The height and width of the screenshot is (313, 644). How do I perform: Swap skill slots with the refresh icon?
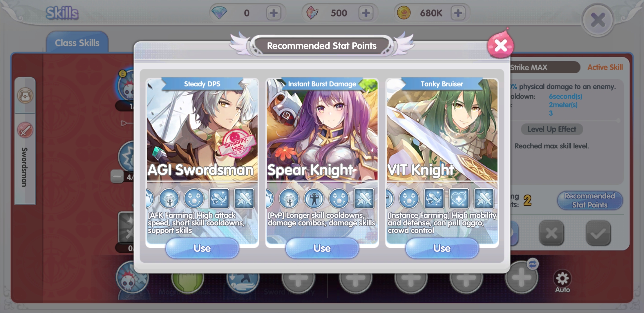pos(533,264)
